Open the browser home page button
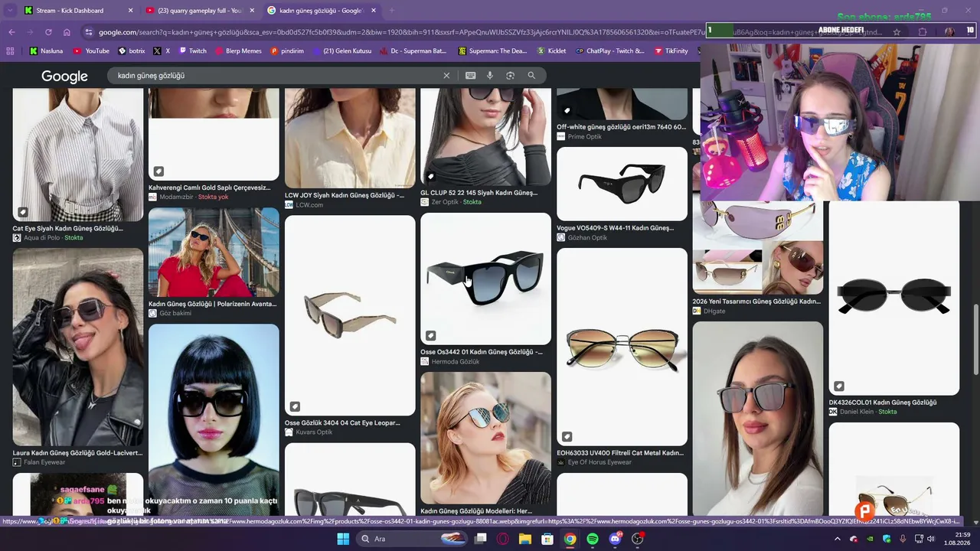The width and height of the screenshot is (980, 551). 67,32
